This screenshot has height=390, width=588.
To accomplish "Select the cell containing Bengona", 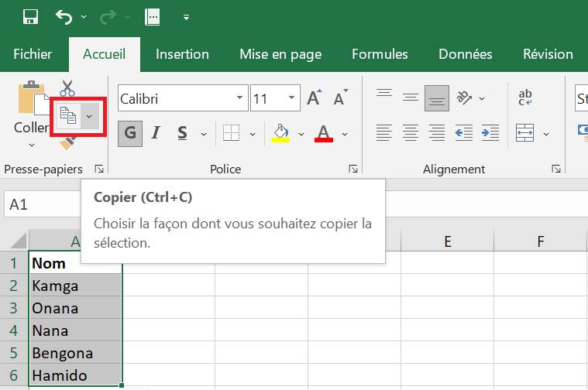I will coord(75,353).
